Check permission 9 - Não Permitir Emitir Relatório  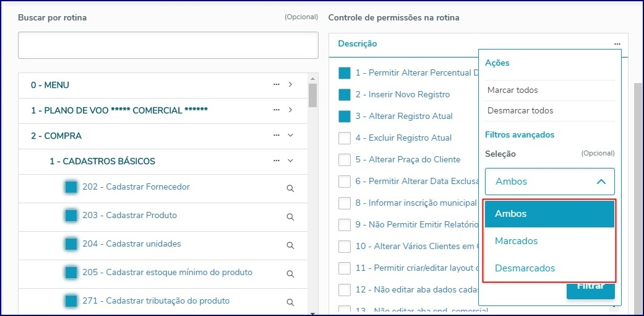point(344,225)
